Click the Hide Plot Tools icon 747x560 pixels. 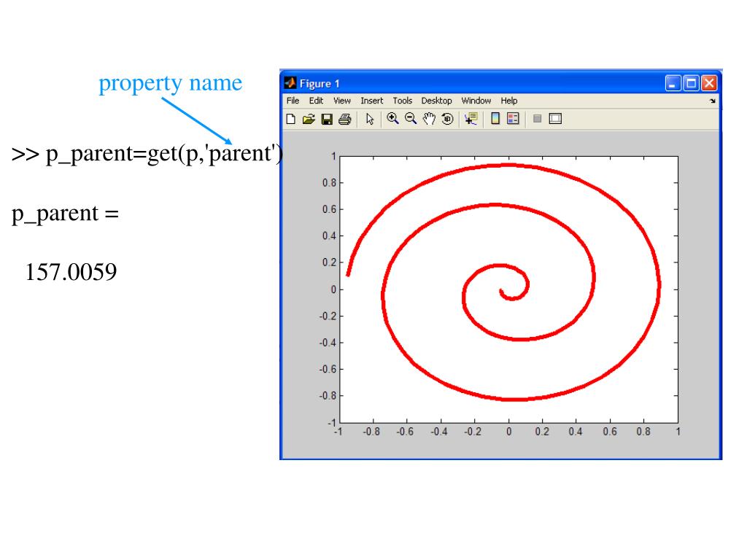[x=538, y=119]
